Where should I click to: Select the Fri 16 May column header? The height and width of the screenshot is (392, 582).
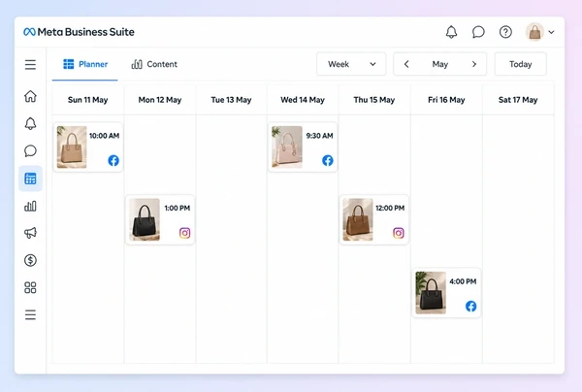446,100
